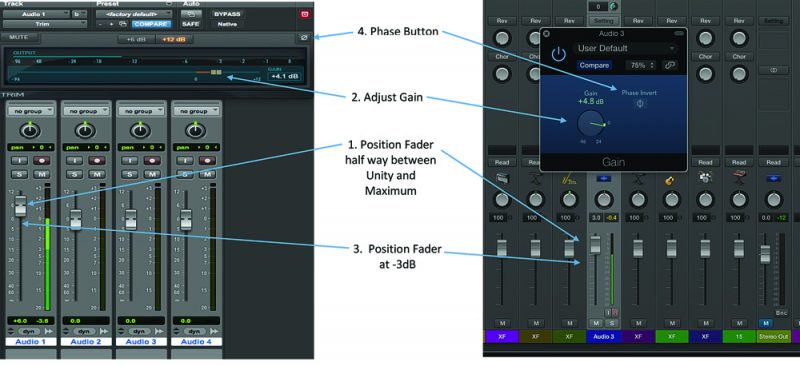Select the +6 dB range tab
Screen dimensions: 800x366
pyautogui.click(x=137, y=39)
